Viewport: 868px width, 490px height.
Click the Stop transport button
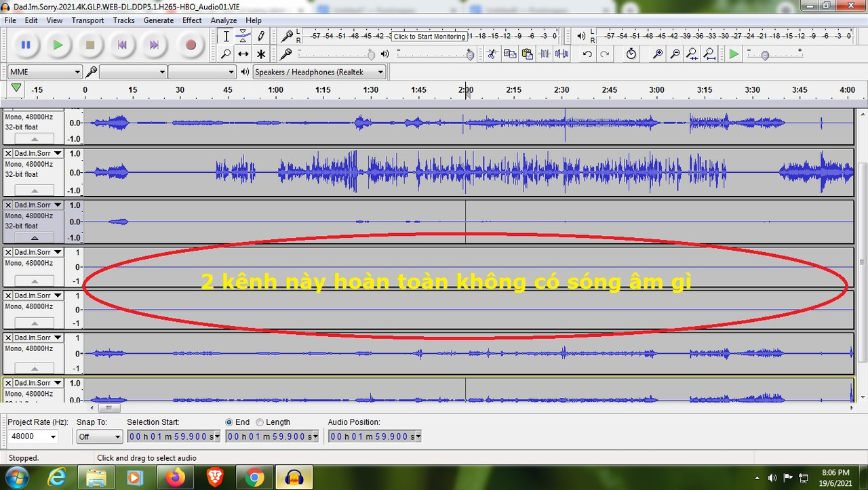tap(90, 45)
